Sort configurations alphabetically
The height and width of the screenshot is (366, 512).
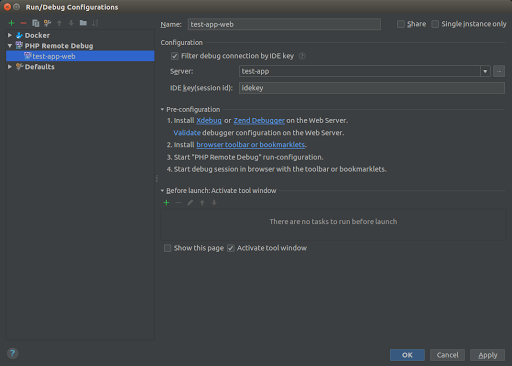(x=95, y=23)
